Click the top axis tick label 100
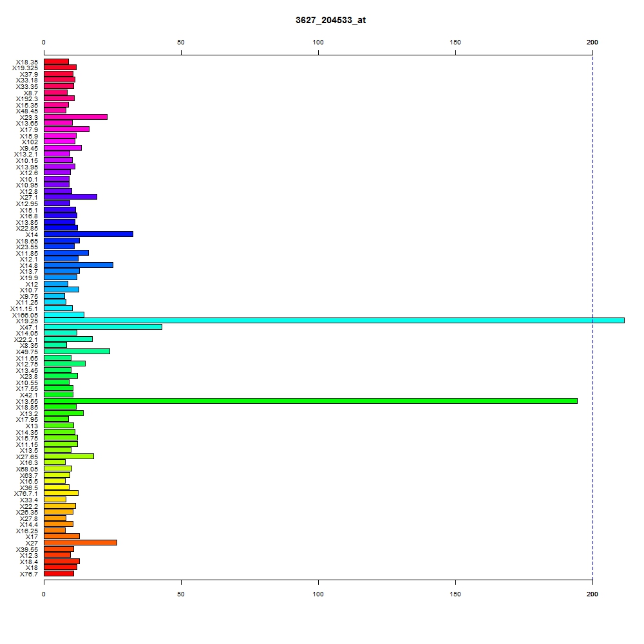This screenshot has height=644, width=644. [x=318, y=43]
